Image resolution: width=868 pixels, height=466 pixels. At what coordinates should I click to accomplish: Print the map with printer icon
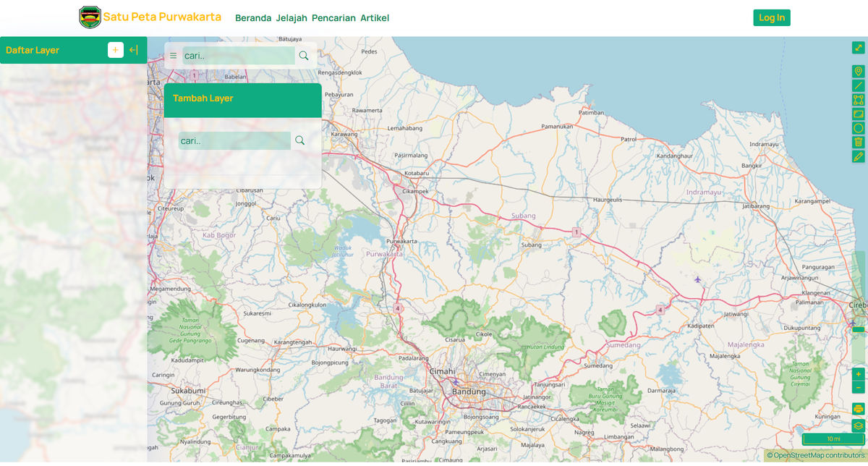[x=859, y=409]
